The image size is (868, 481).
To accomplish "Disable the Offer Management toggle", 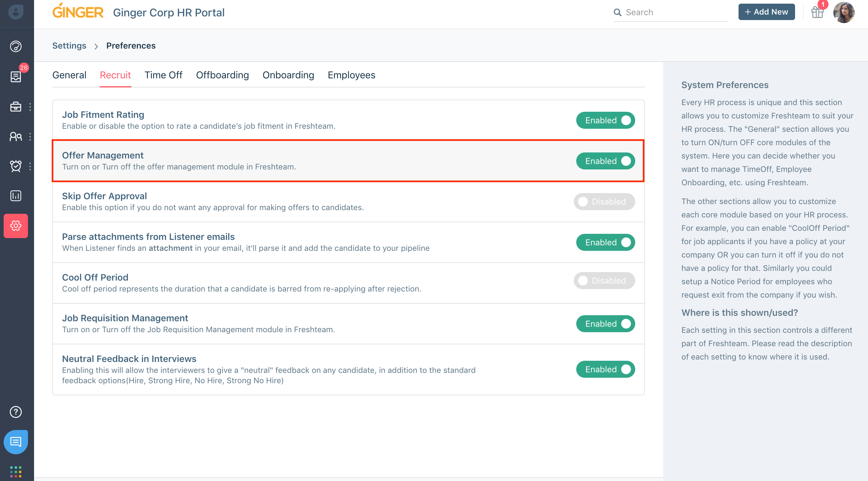I will [605, 161].
